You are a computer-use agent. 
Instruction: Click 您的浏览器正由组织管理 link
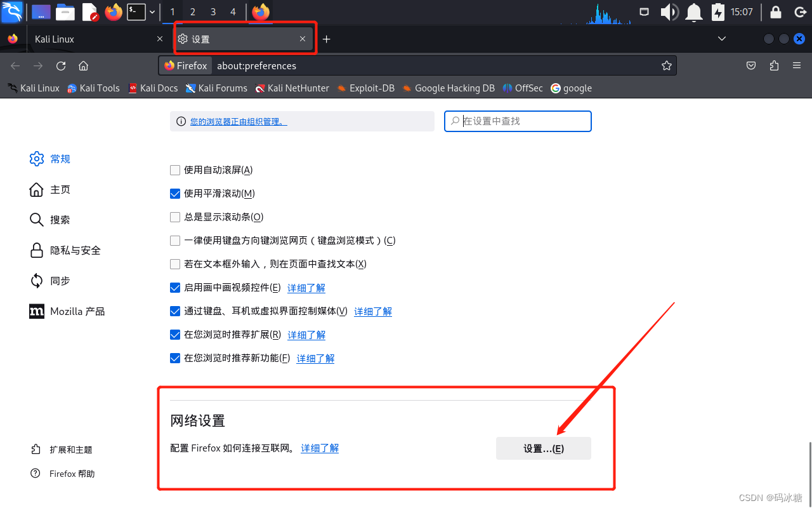(239, 121)
